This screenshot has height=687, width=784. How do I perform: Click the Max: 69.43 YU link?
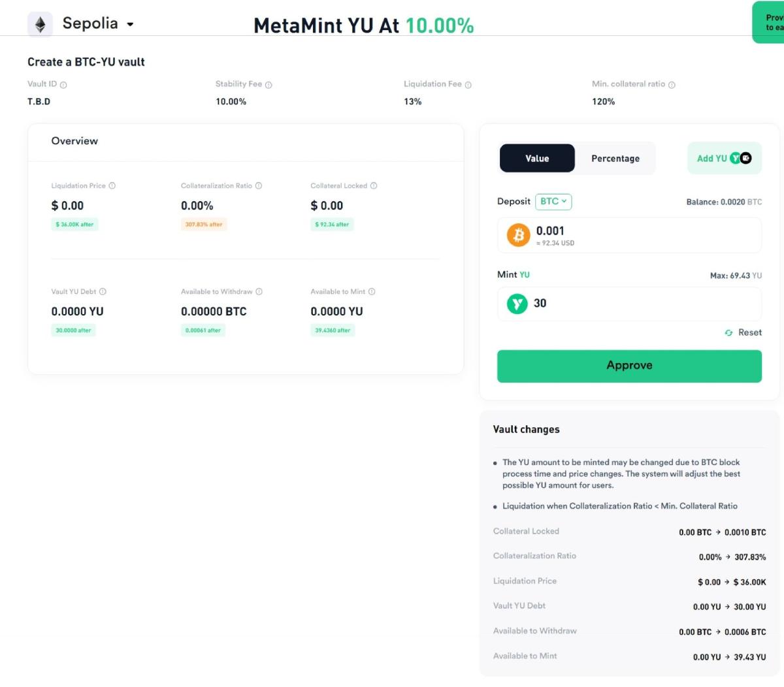pos(736,276)
